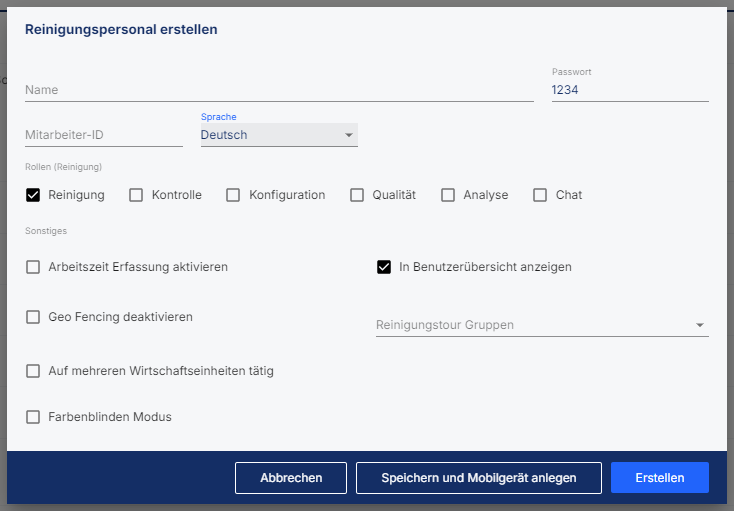734x511 pixels.
Task: Check the Qualität role option
Action: click(x=357, y=195)
